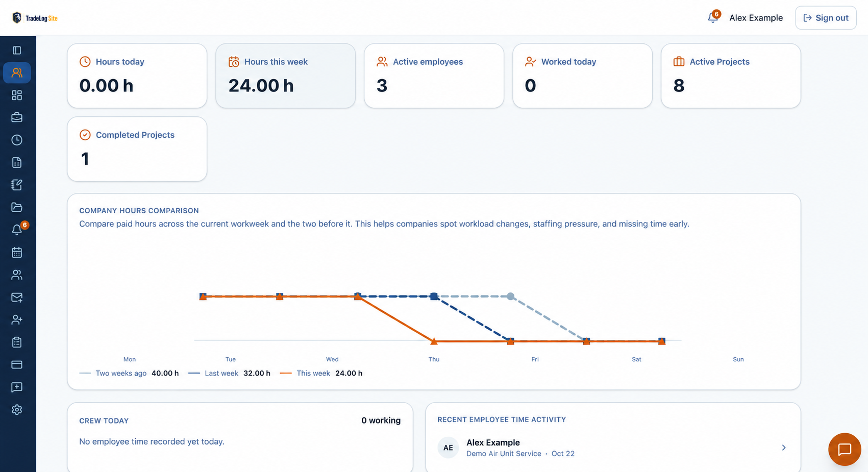The width and height of the screenshot is (868, 472).
Task: Open the Hours this week card
Action: pyautogui.click(x=286, y=76)
